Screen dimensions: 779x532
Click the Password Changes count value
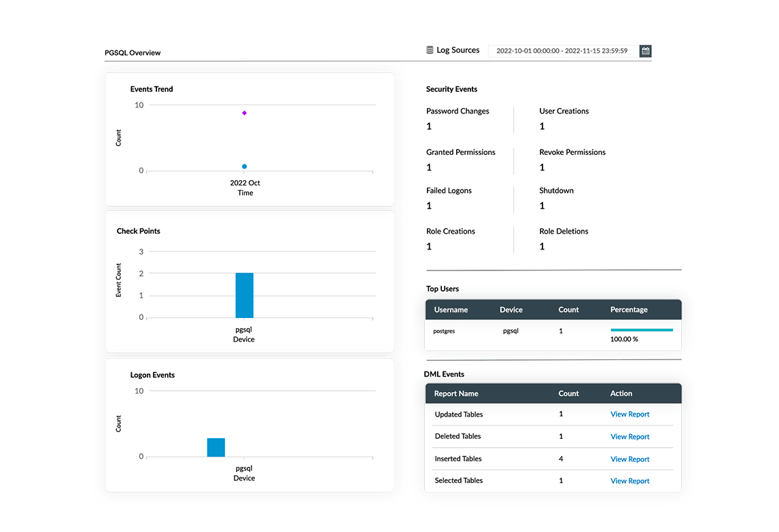point(429,126)
